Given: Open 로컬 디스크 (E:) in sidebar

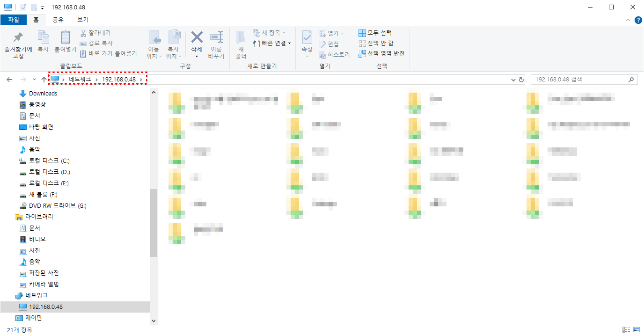Looking at the screenshot, I should pyautogui.click(x=49, y=183).
